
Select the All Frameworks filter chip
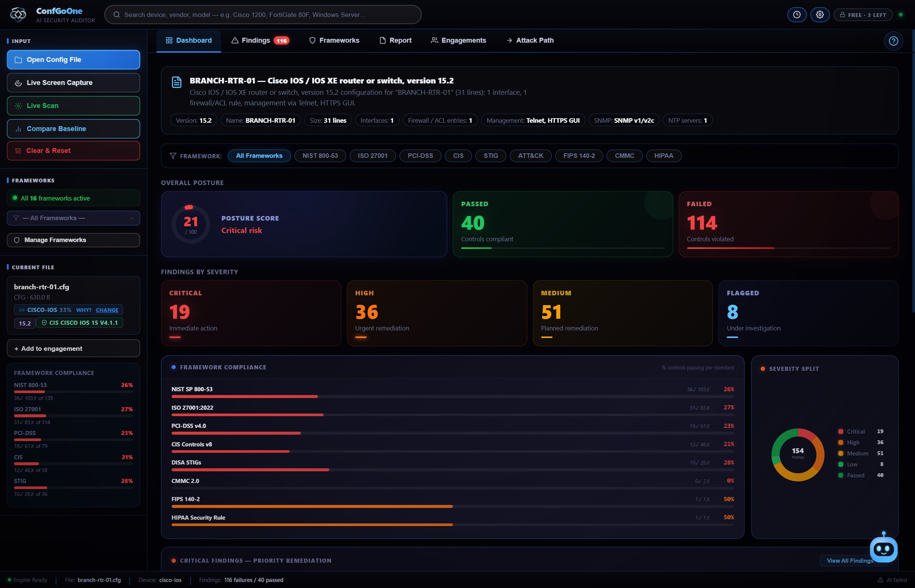pyautogui.click(x=259, y=156)
